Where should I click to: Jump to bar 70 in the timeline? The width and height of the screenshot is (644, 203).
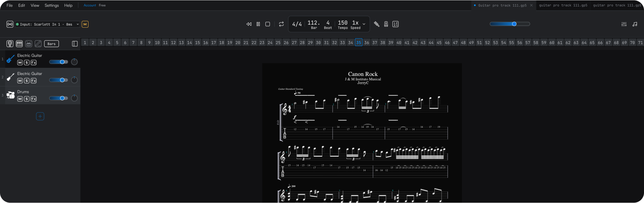pos(632,43)
